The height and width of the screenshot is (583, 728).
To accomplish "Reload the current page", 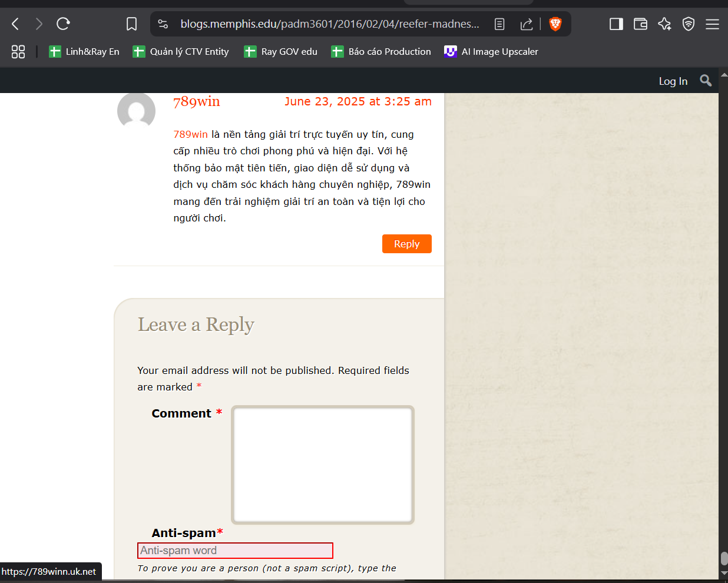I will 63,24.
